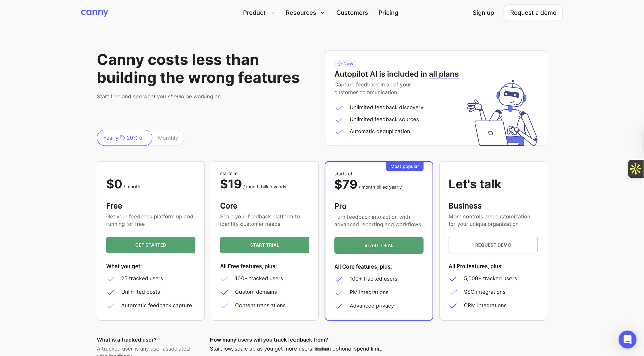Switch billing to Monthly
Screen dimensions: 644x356
[x=168, y=138]
